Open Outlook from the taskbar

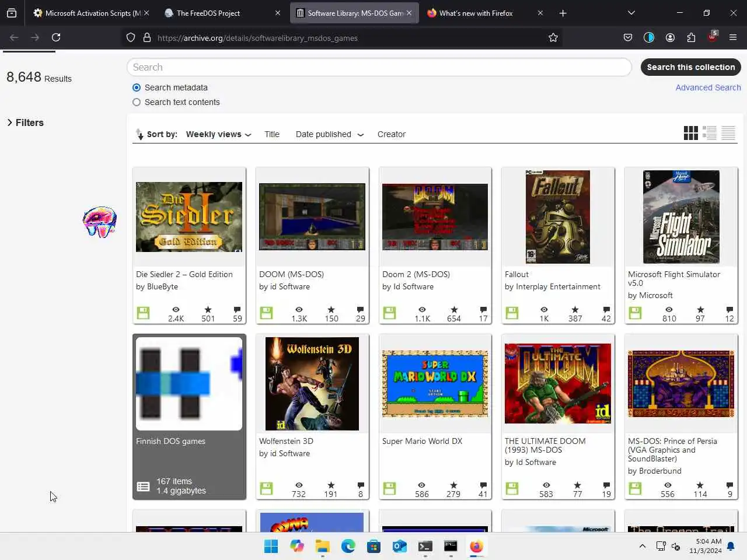(x=400, y=547)
